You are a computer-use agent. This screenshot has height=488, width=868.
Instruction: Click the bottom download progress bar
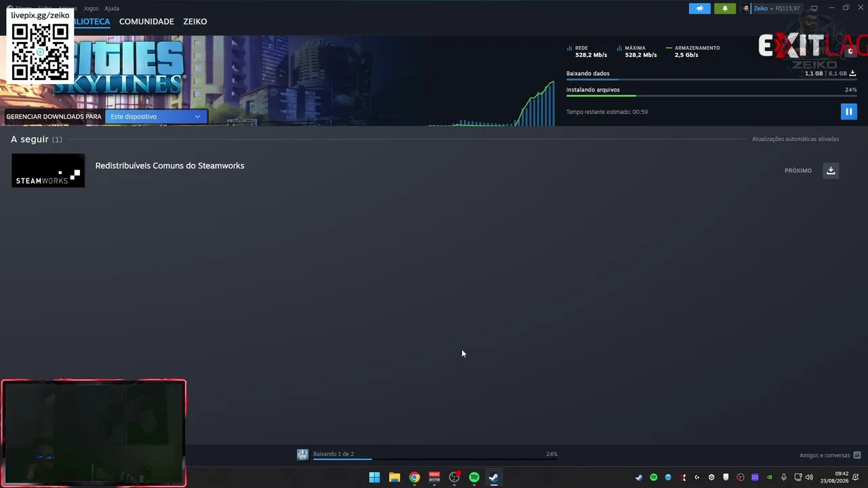pyautogui.click(x=435, y=459)
